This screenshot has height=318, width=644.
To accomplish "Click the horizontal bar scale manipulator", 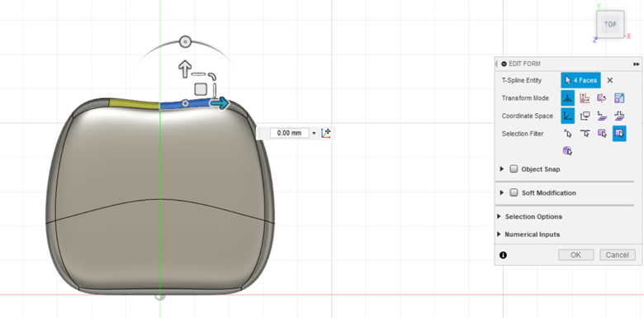I will pos(198,74).
